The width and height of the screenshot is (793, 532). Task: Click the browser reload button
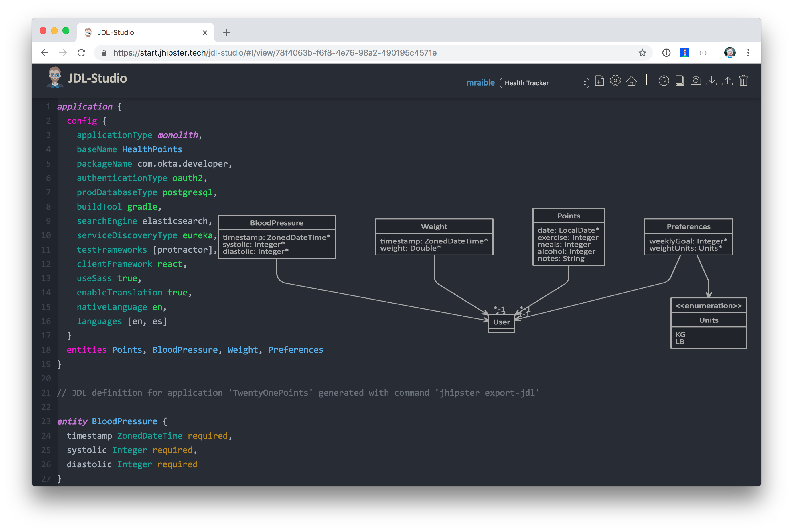[81, 53]
